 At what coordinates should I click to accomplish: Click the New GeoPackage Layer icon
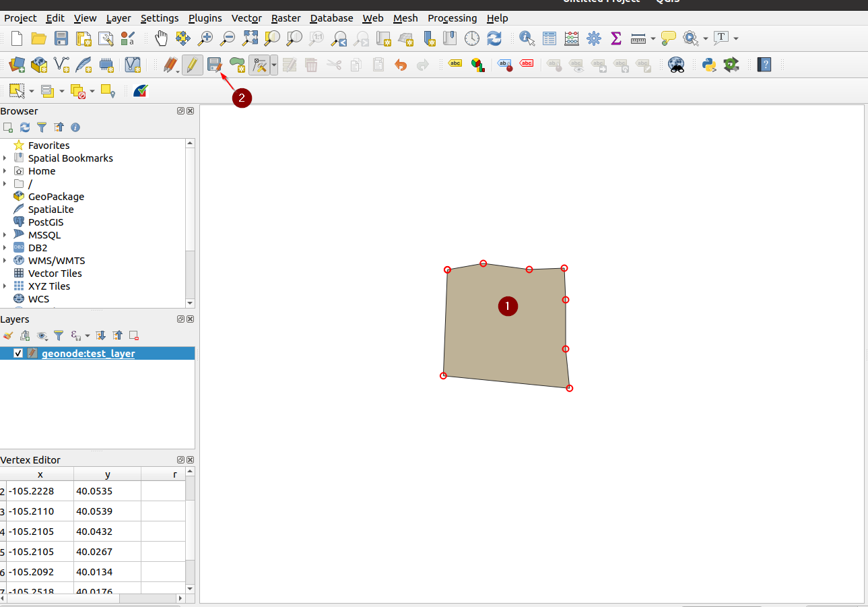click(x=39, y=65)
